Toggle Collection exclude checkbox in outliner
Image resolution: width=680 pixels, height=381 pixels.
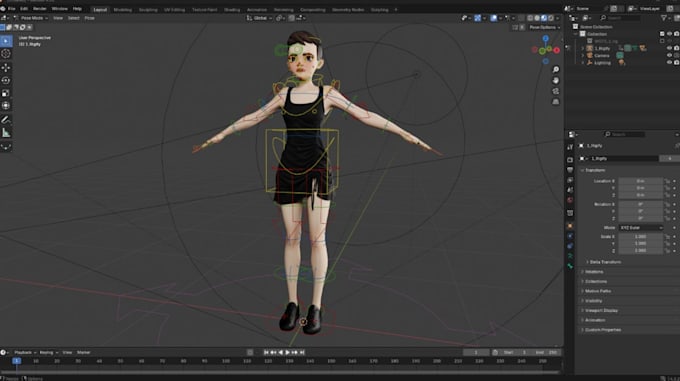(x=662, y=34)
